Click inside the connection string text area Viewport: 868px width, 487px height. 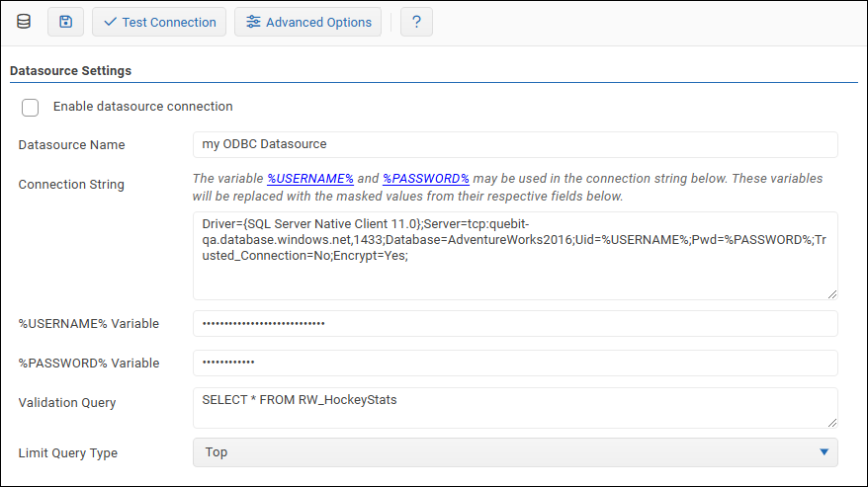click(515, 255)
